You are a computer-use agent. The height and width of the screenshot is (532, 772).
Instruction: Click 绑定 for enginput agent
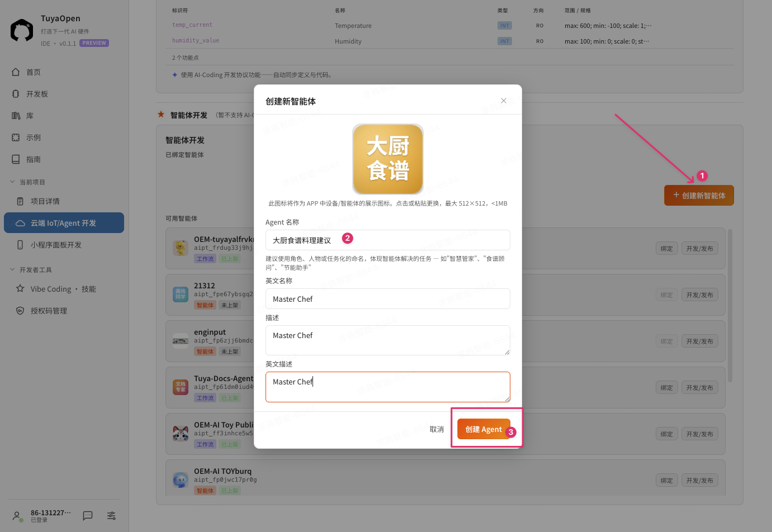pos(666,341)
